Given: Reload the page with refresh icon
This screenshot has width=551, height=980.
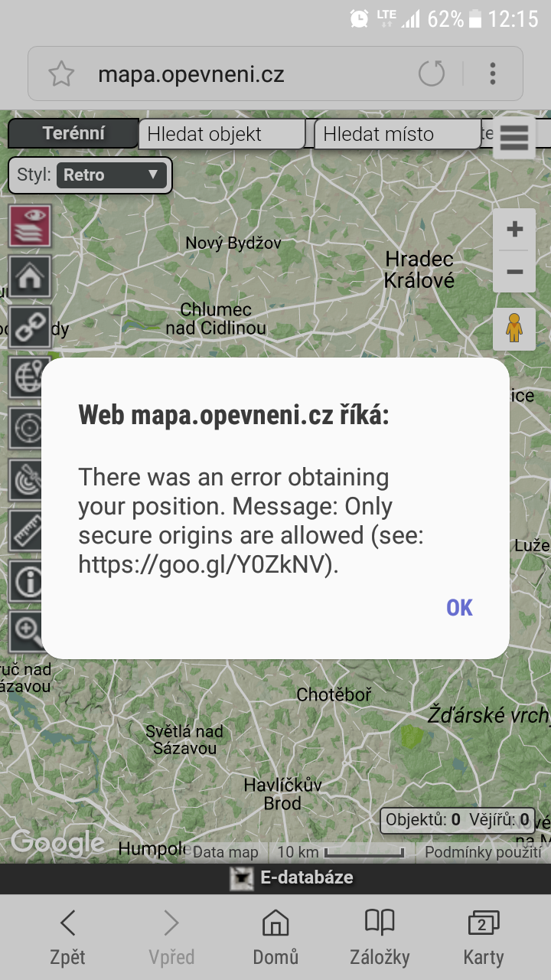Looking at the screenshot, I should coord(432,74).
